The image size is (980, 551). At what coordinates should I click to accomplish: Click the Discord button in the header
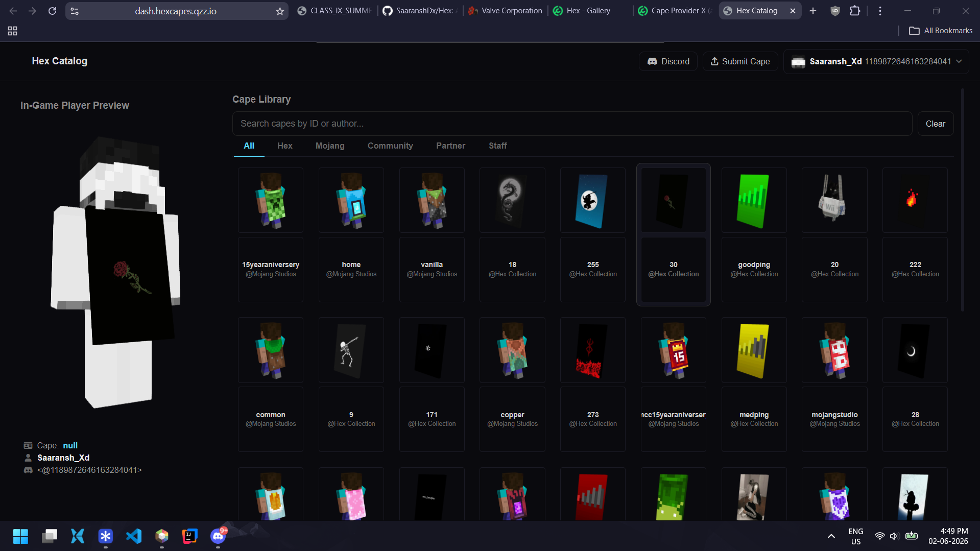coord(668,61)
